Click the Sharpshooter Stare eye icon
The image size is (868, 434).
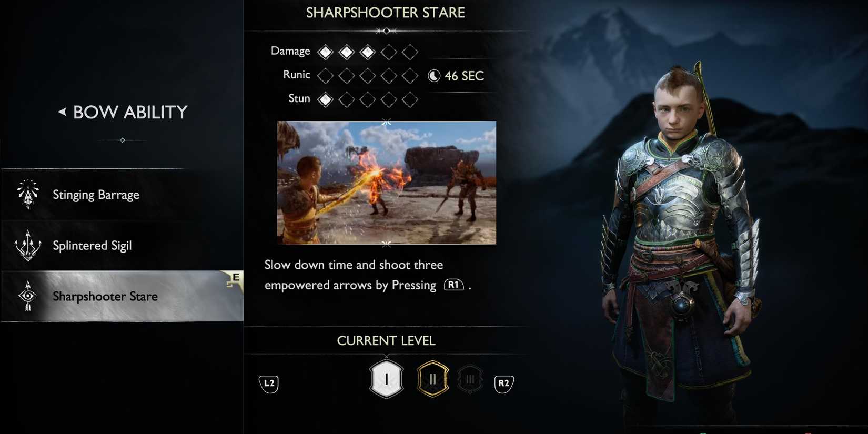(x=28, y=296)
